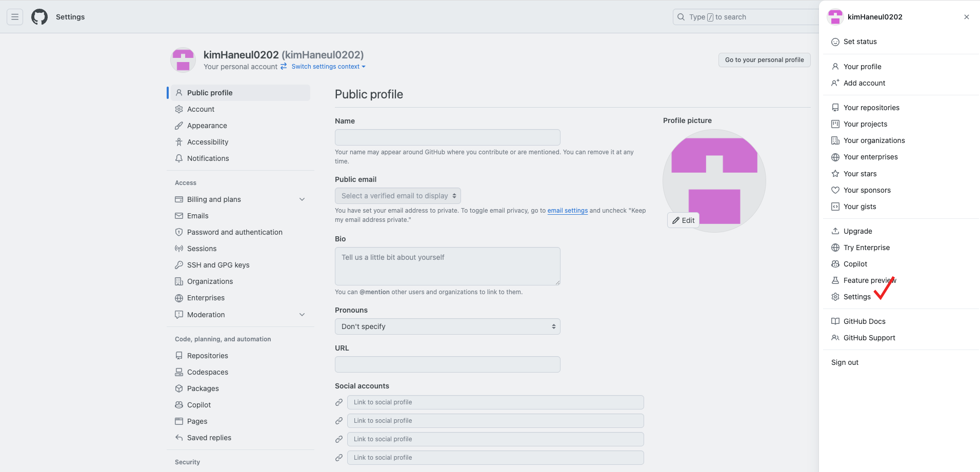Go to Repositories settings

click(x=241, y=356)
